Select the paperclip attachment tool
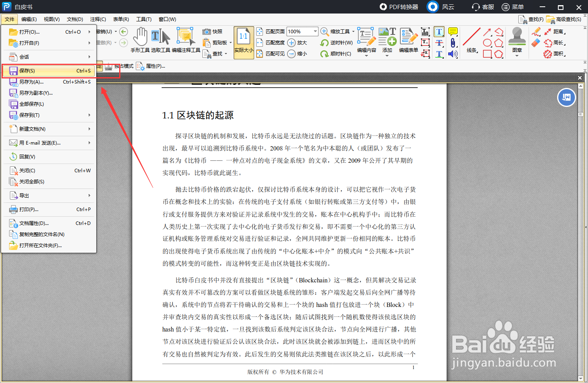Screen dimensions: 588x383 (453, 43)
